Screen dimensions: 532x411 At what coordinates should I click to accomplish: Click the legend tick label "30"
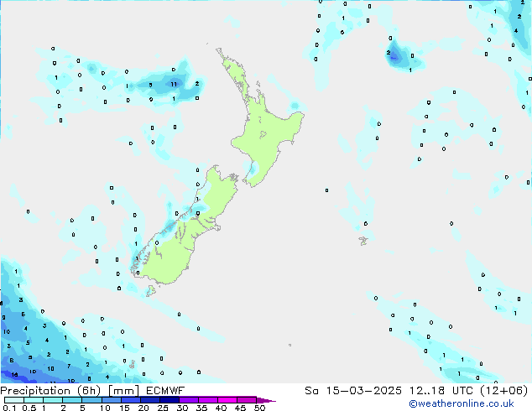pos(183,408)
